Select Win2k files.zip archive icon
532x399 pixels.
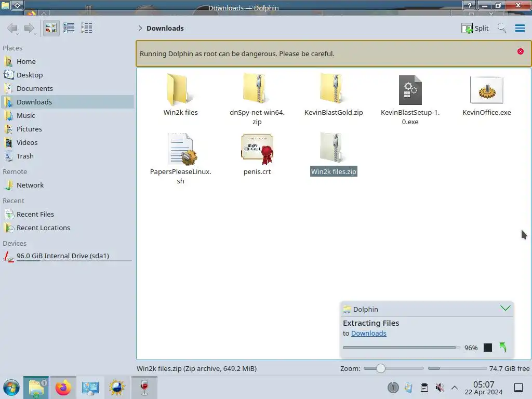(x=334, y=148)
